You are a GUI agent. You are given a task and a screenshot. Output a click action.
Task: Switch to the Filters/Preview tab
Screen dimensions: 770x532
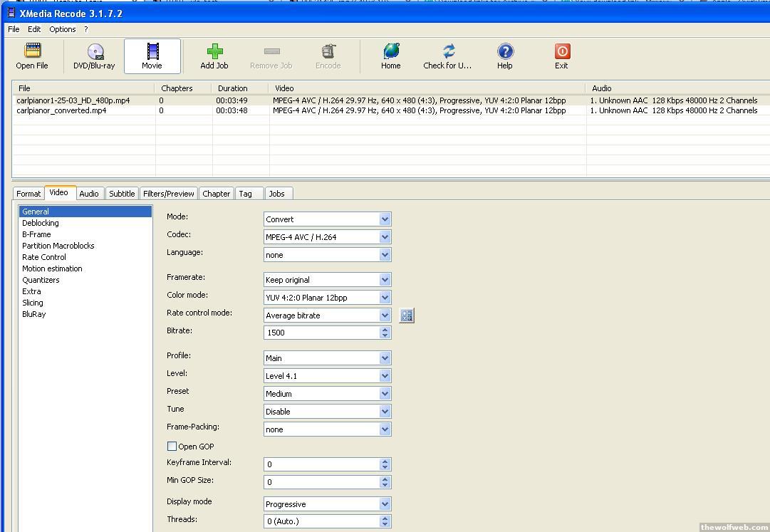(x=168, y=194)
